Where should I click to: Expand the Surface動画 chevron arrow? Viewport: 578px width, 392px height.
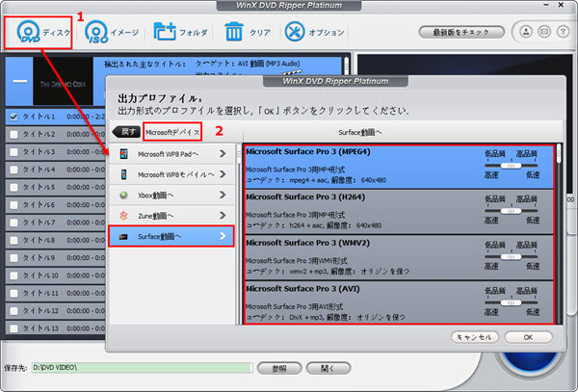point(223,236)
